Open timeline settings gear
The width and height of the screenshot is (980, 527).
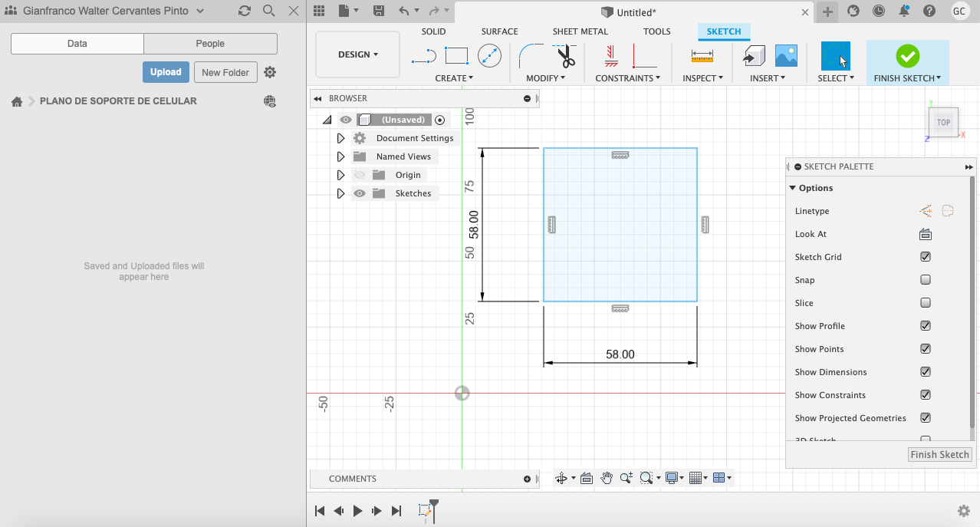pos(964,511)
